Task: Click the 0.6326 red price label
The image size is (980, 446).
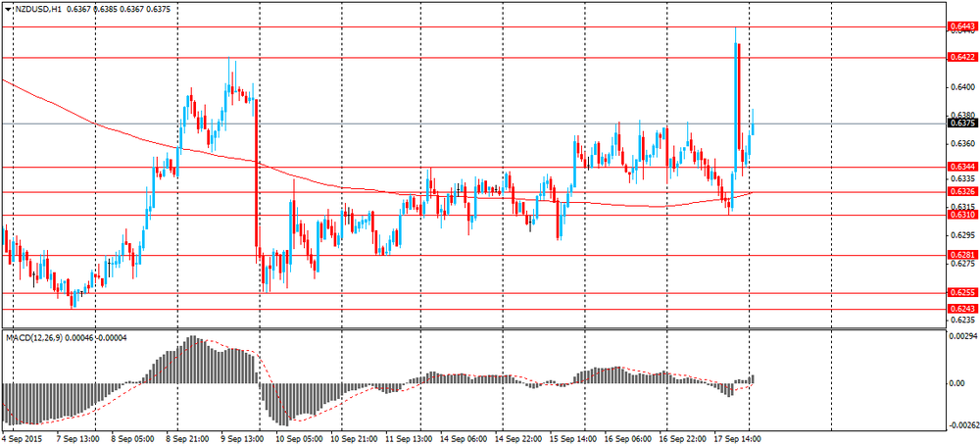Action: pyautogui.click(x=962, y=191)
